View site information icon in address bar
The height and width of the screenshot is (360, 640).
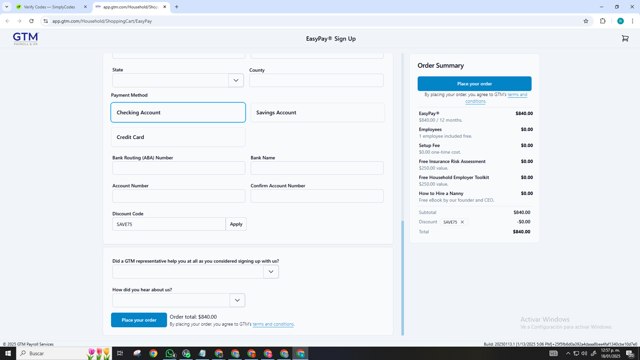[x=45, y=21]
